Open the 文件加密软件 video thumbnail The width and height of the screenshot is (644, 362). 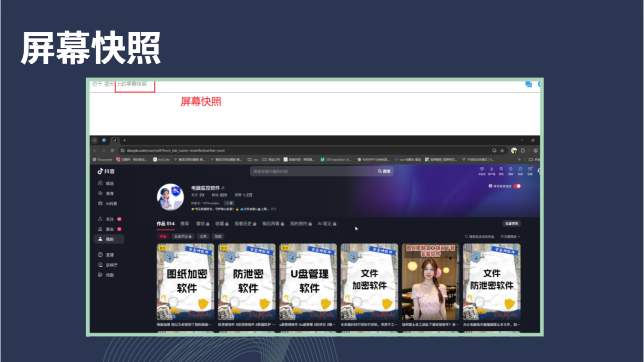tap(369, 281)
